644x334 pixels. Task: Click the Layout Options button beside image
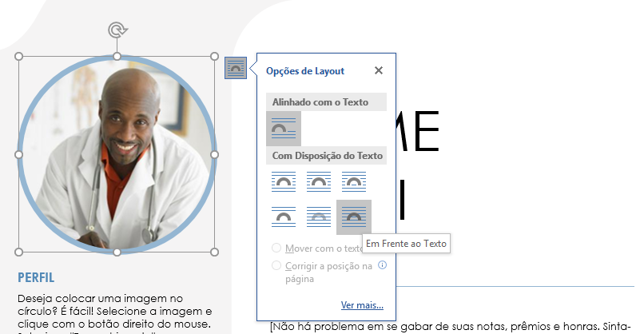236,68
